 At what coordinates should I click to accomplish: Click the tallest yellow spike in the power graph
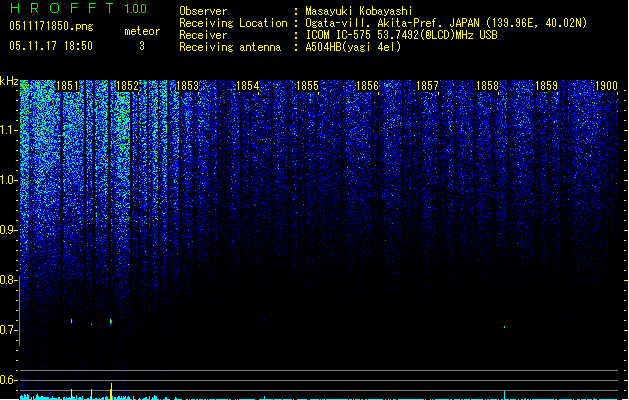[x=112, y=391]
